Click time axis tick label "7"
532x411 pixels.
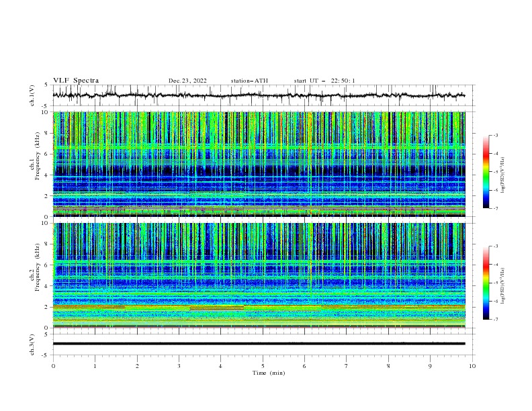(x=347, y=366)
